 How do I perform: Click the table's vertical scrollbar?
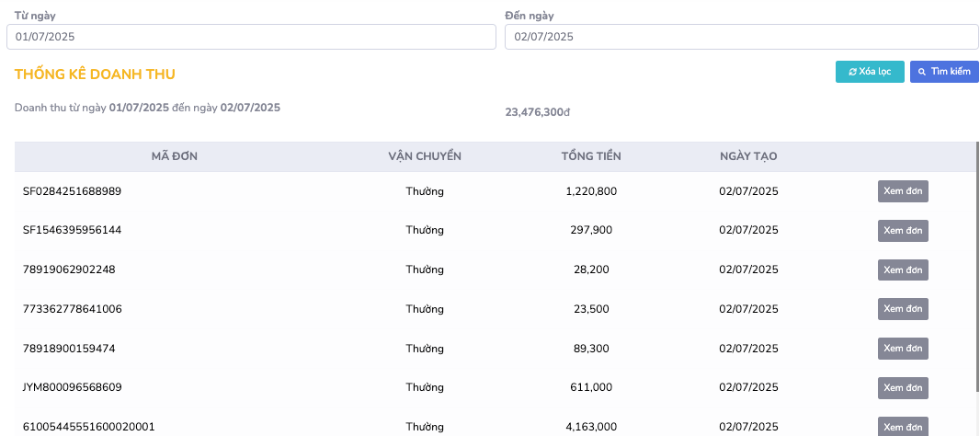[977, 276]
